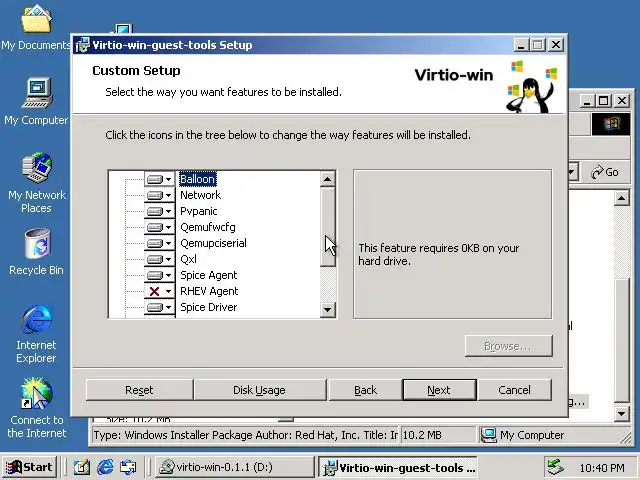Image resolution: width=640 pixels, height=480 pixels.
Task: Close the background Explorer window
Action: pyautogui.click(x=622, y=100)
